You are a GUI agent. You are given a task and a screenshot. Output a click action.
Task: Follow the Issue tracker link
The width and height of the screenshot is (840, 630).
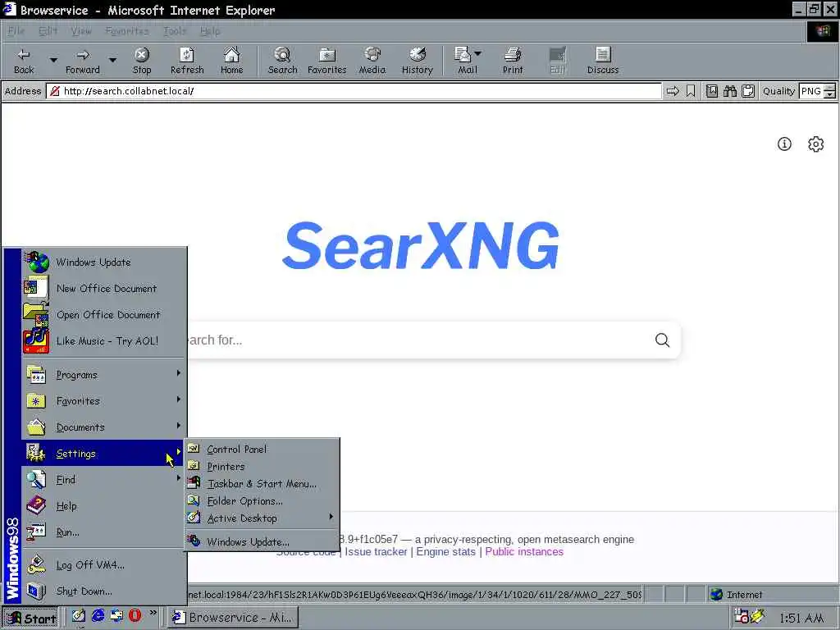[376, 552]
